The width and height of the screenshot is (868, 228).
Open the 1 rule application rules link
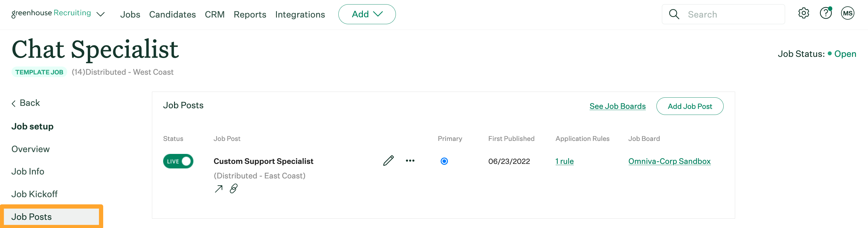click(x=564, y=161)
